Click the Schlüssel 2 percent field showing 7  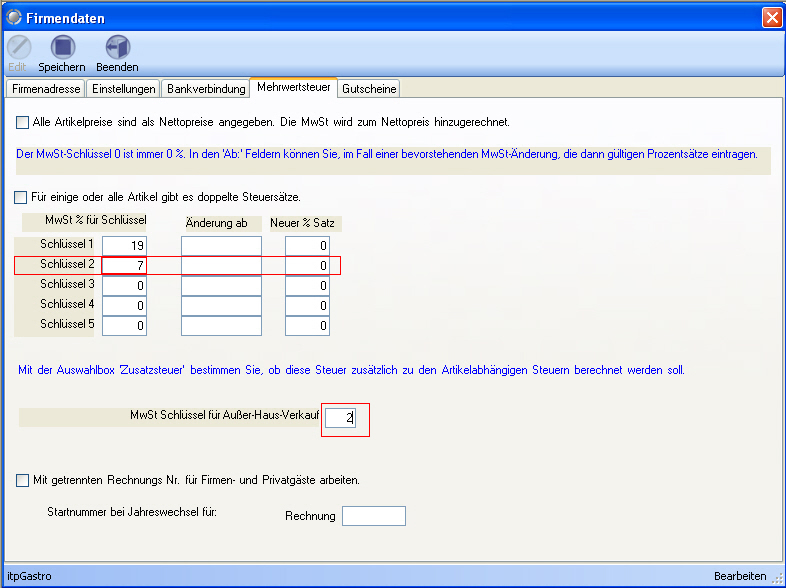(x=124, y=266)
